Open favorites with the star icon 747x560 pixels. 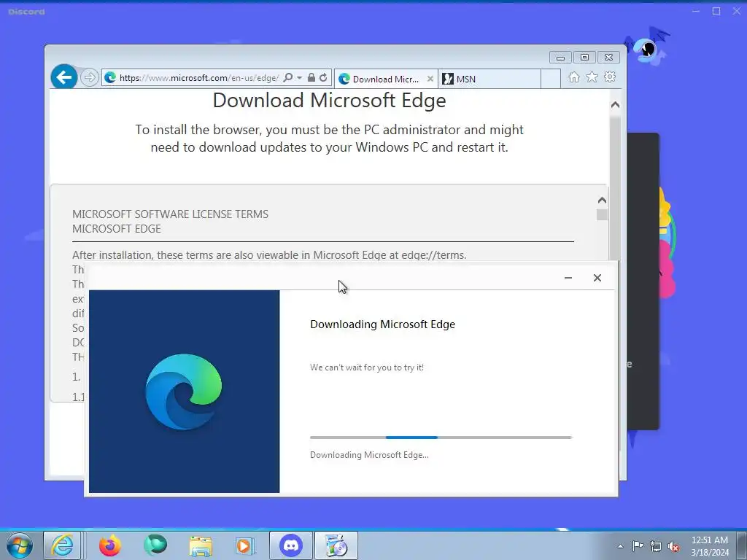pyautogui.click(x=592, y=77)
